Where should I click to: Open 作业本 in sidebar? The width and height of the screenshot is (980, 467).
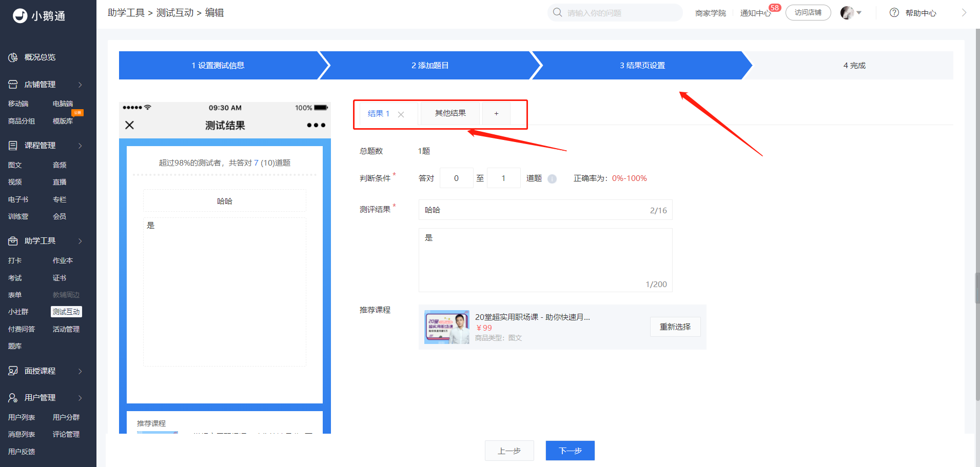pos(63,260)
